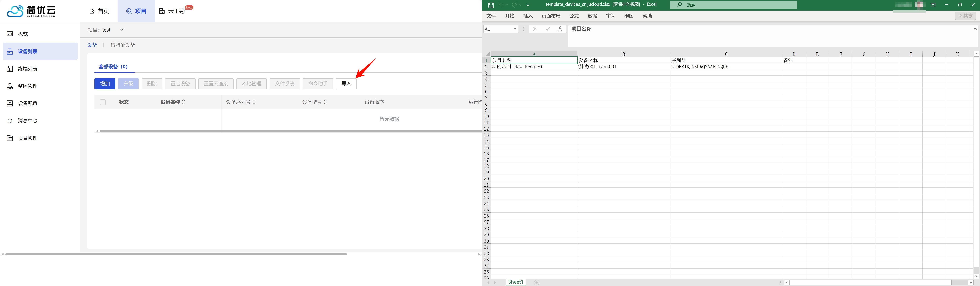
Task: Open Excel 页面布局 ribbon tab
Action: pyautogui.click(x=551, y=16)
